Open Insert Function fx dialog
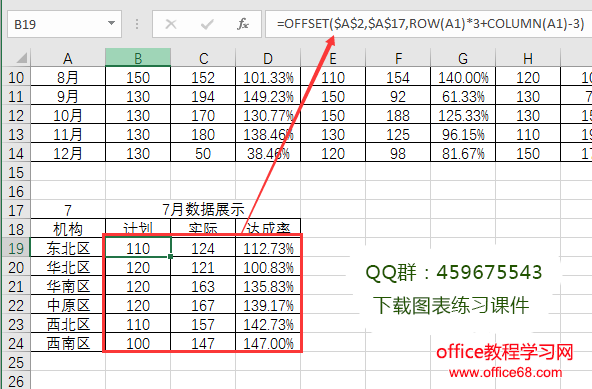This screenshot has width=592, height=389. 242,24
